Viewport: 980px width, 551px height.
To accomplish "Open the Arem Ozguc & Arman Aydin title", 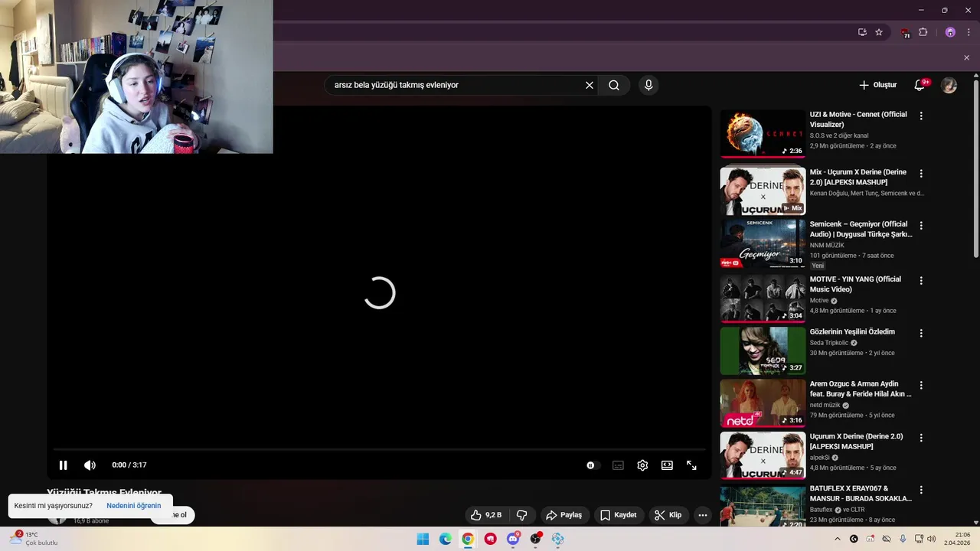I will coord(861,389).
